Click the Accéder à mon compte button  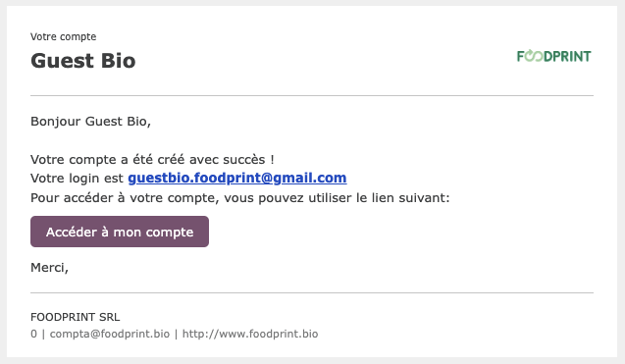tap(120, 232)
